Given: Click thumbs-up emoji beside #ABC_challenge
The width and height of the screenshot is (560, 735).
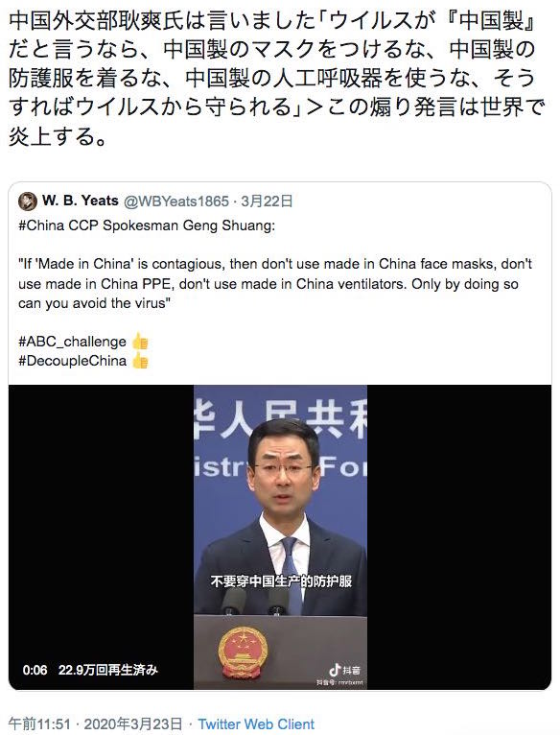Looking at the screenshot, I should coord(140,342).
